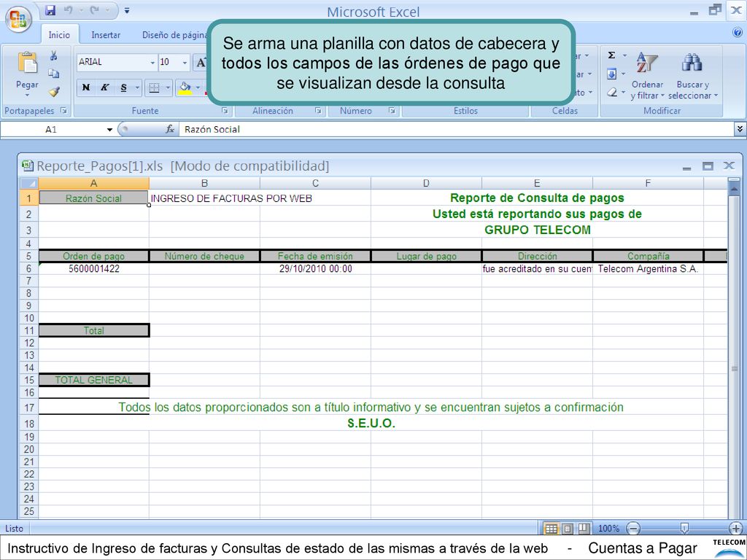This screenshot has height=560, width=747.
Task: Select column D header
Action: tap(426, 183)
